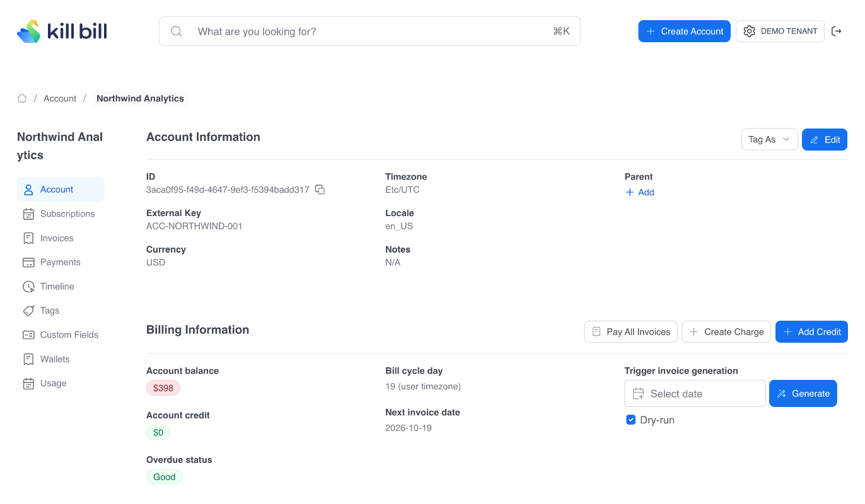Click the home breadcrumb icon
The width and height of the screenshot is (865, 504).
(22, 98)
